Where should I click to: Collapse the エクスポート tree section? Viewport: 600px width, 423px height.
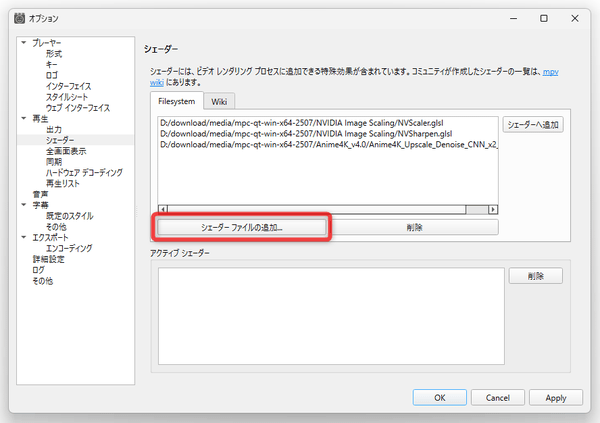[x=24, y=237]
